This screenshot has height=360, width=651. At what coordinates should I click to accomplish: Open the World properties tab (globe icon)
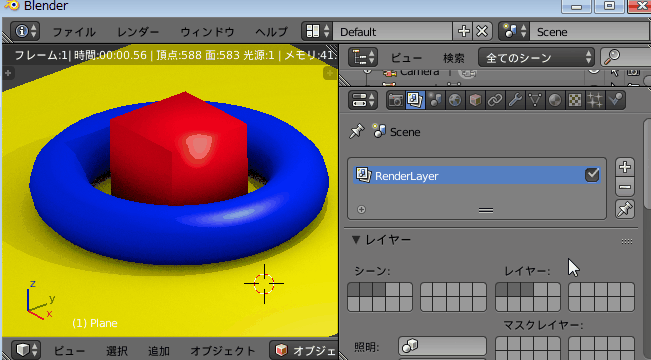point(455,100)
